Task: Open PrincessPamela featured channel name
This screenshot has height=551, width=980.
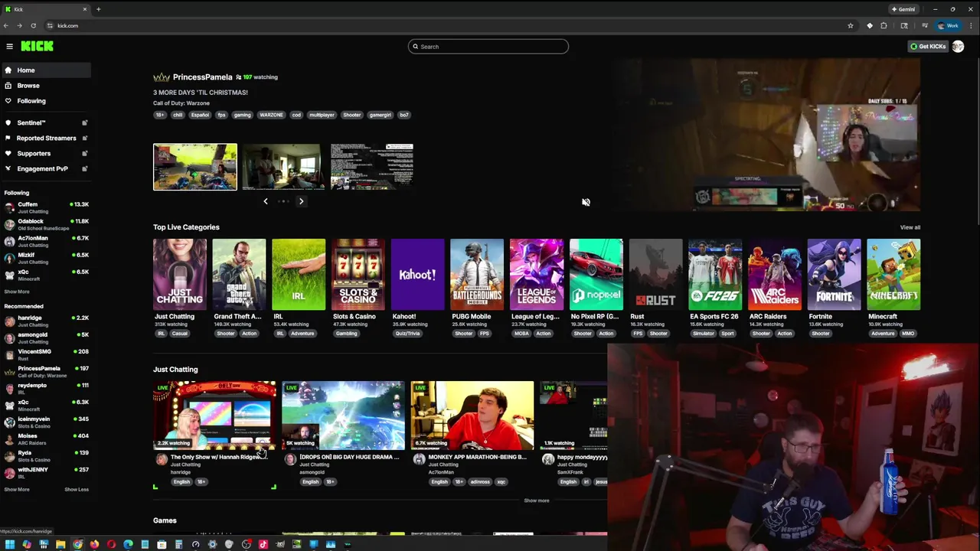Action: (202, 77)
